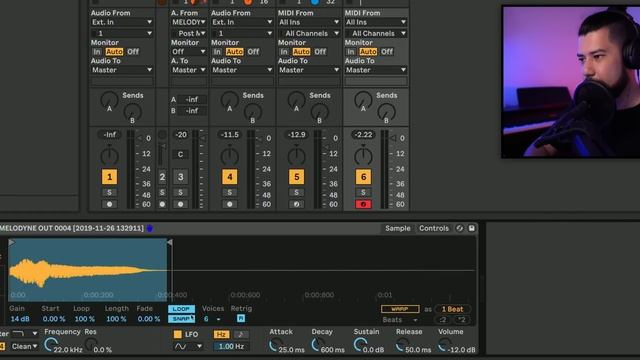
Task: Click the LFO rate 1.00 Hz field
Action: (231, 346)
